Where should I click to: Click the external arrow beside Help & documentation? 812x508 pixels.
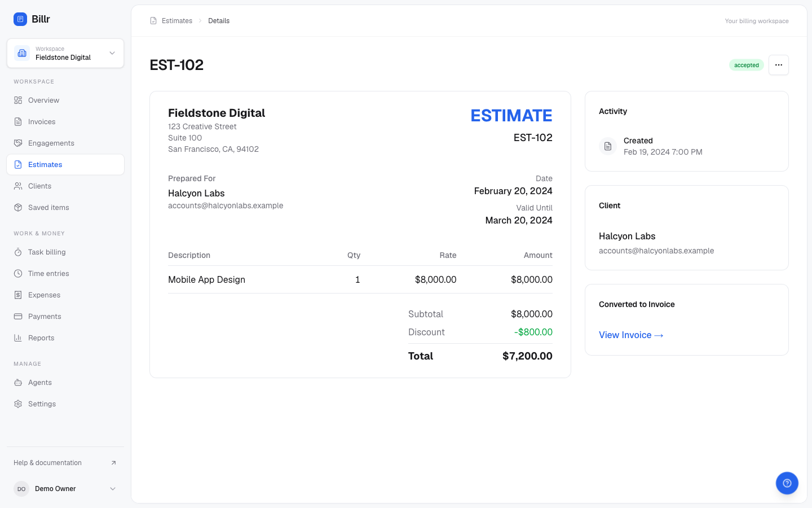click(113, 463)
